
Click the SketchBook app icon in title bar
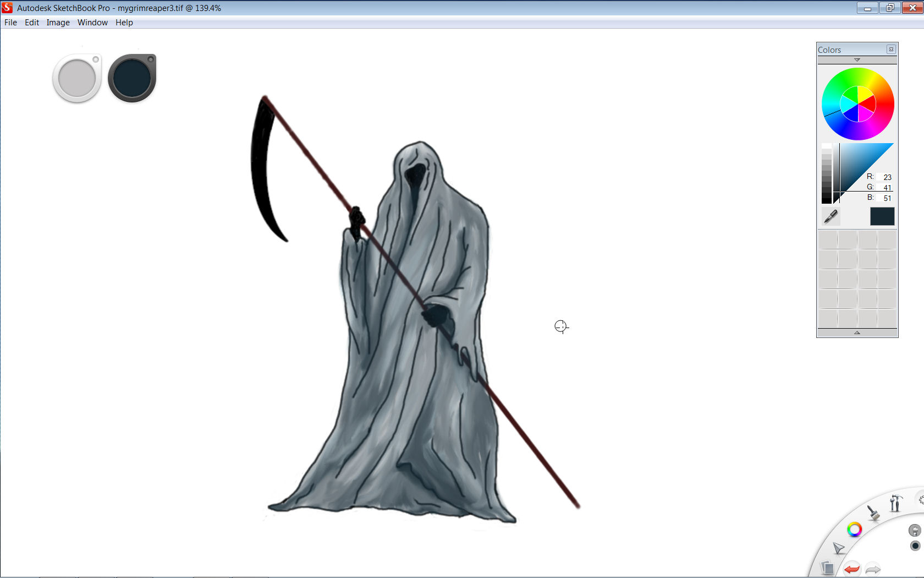click(7, 8)
